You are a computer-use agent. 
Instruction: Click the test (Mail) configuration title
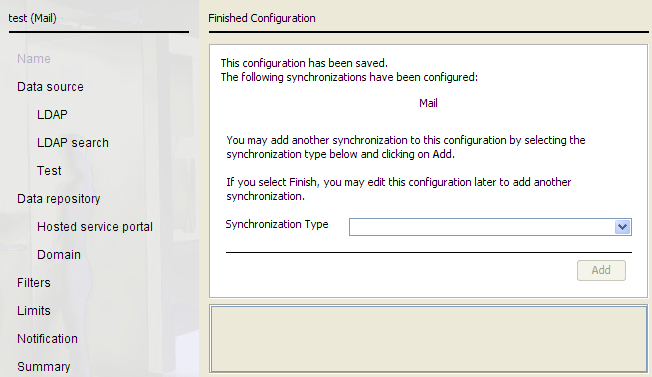tap(32, 18)
